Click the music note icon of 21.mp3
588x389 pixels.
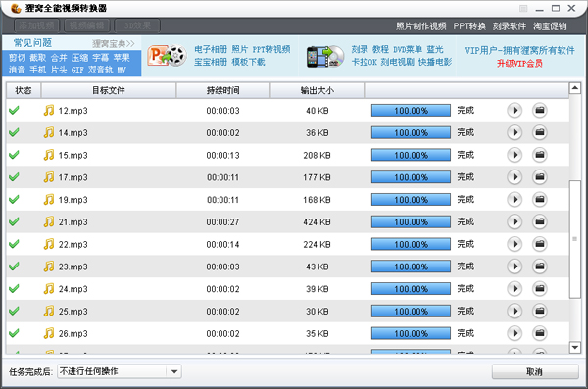(x=49, y=221)
